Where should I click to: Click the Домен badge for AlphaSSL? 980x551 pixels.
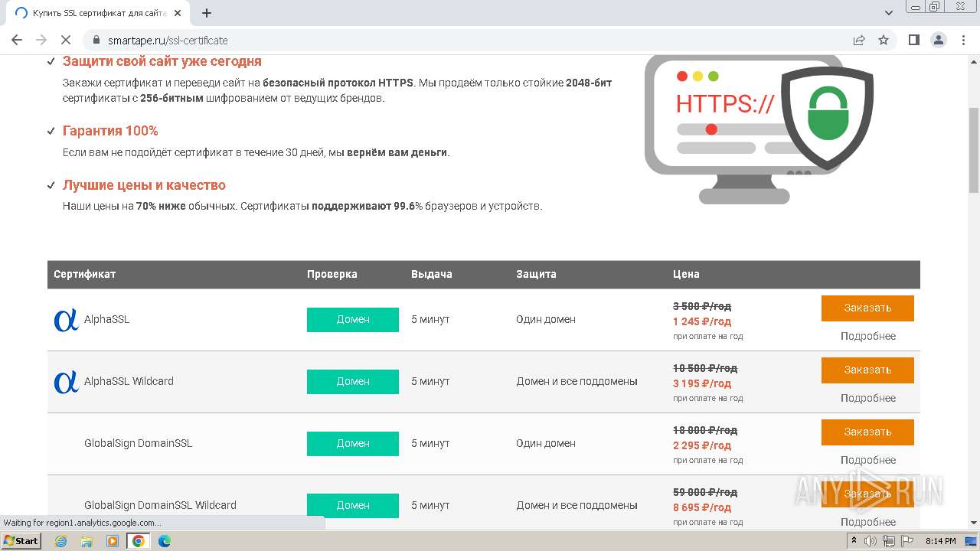(x=353, y=319)
